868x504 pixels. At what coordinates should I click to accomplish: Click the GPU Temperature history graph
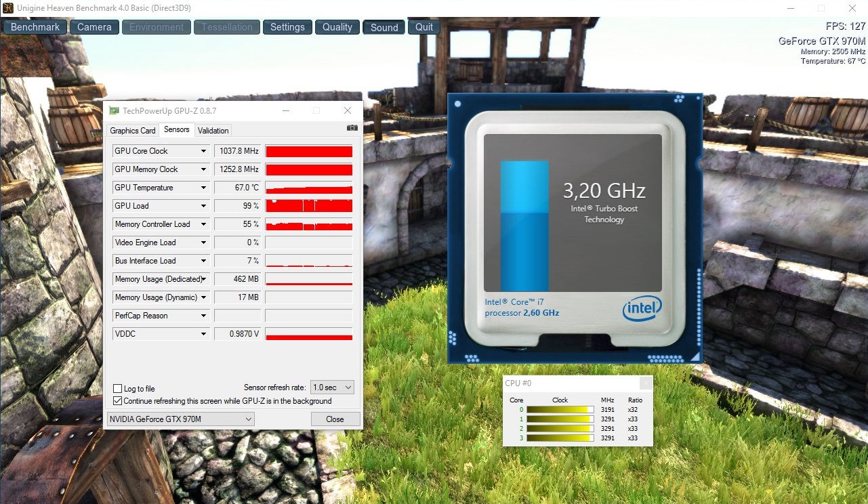point(309,188)
